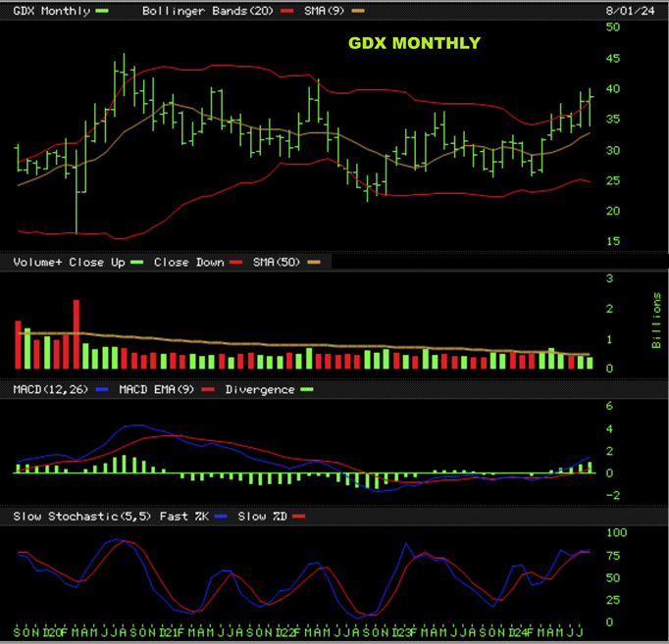Click price axis value 45

613,59
